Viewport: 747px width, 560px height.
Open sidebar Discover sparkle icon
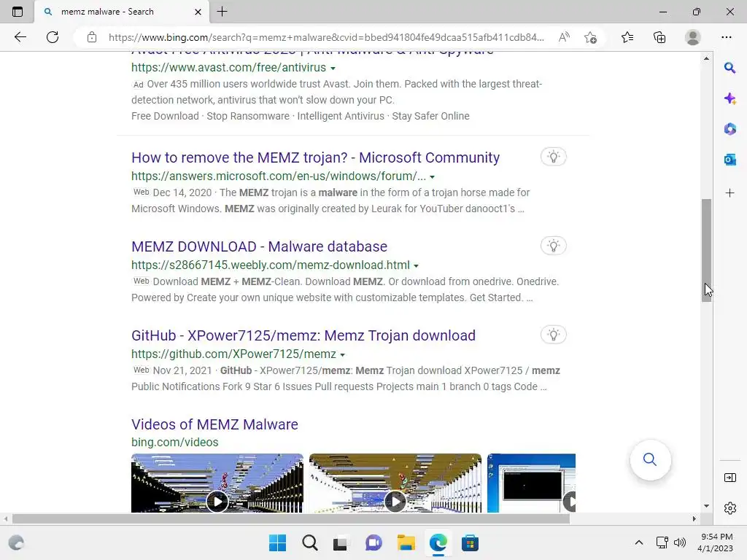tap(729, 98)
